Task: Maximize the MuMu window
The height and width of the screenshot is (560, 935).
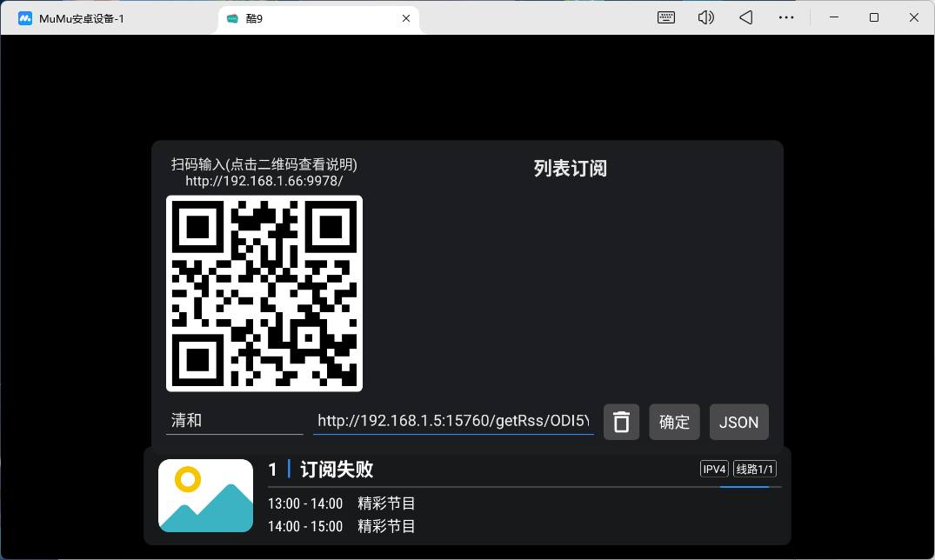Action: pyautogui.click(x=874, y=17)
